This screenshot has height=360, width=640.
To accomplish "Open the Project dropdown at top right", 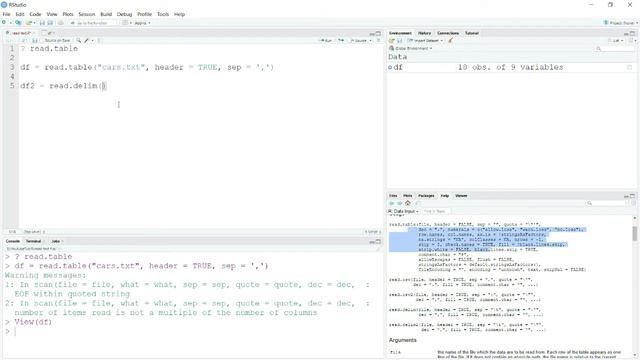I will pos(621,23).
